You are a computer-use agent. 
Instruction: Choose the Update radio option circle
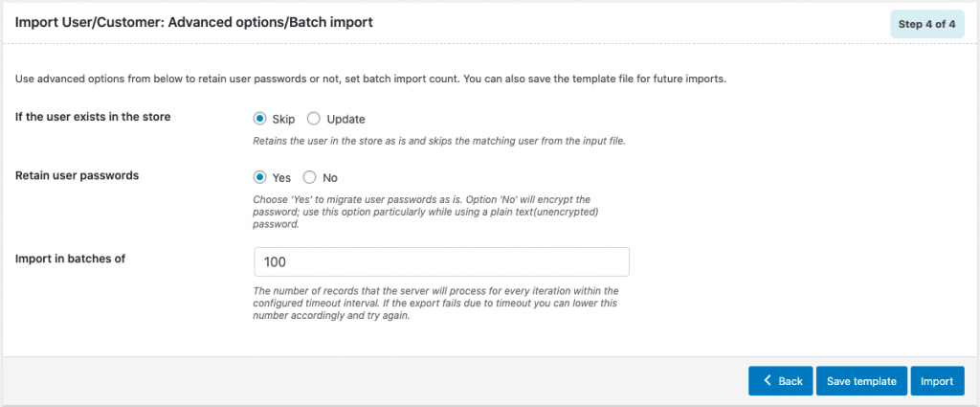coord(314,118)
